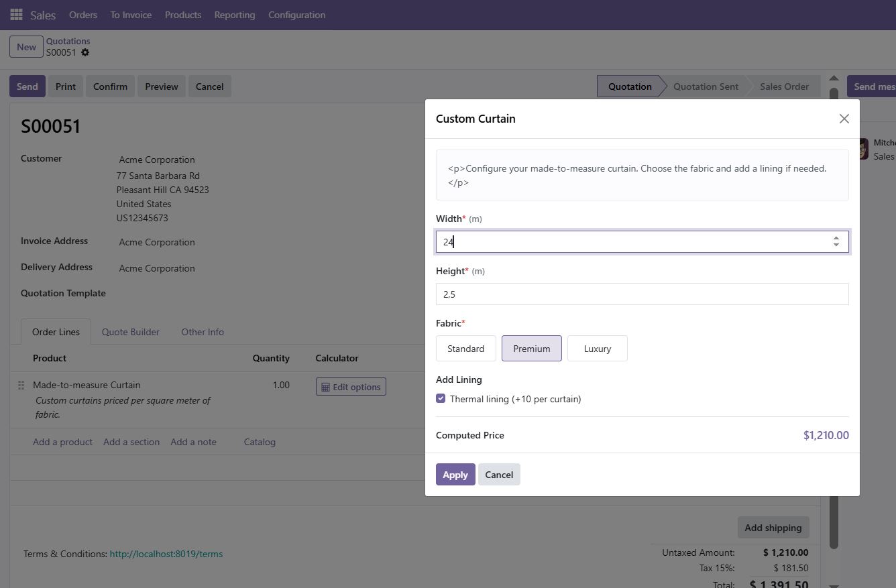Click the Print button
Image resolution: width=896 pixels, height=588 pixels.
coord(66,86)
